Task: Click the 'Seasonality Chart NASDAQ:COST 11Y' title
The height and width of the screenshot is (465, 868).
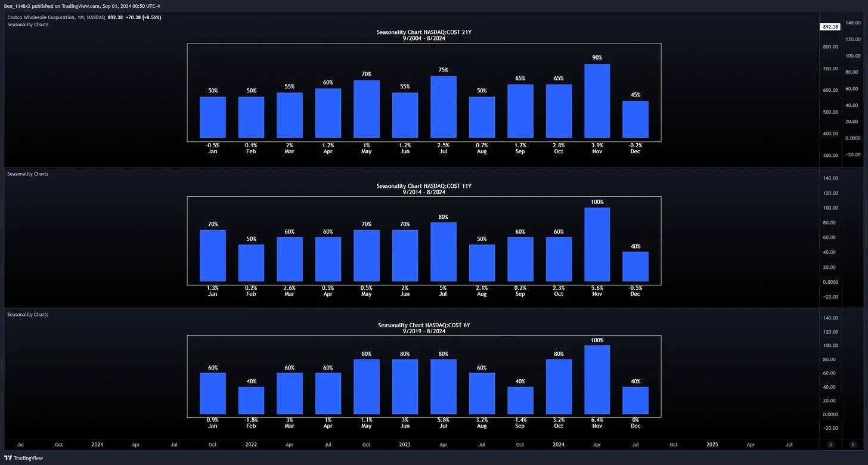Action: pos(424,186)
